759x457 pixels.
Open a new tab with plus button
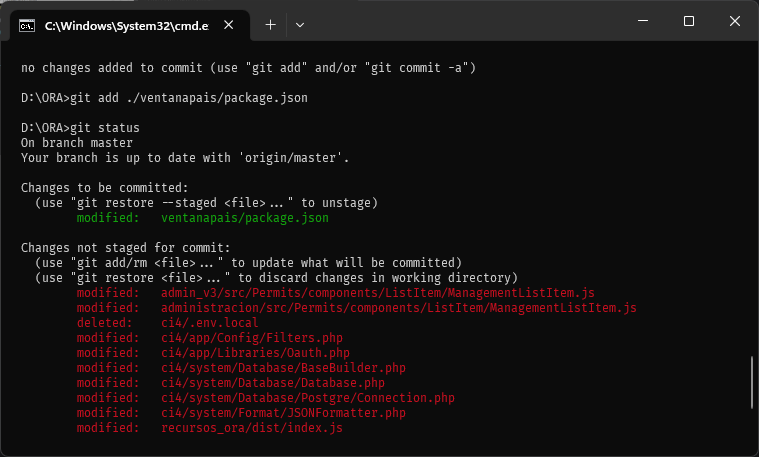[x=271, y=25]
